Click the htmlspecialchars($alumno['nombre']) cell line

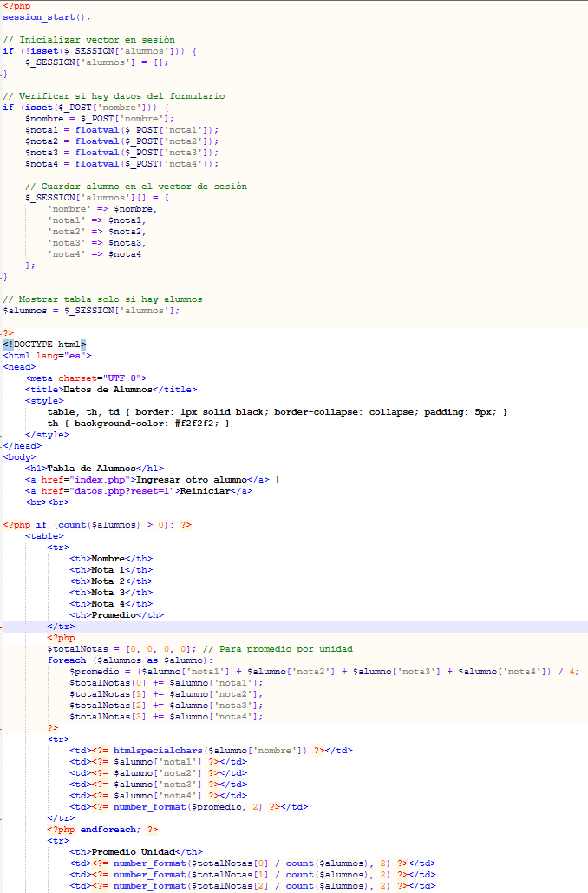(212, 750)
